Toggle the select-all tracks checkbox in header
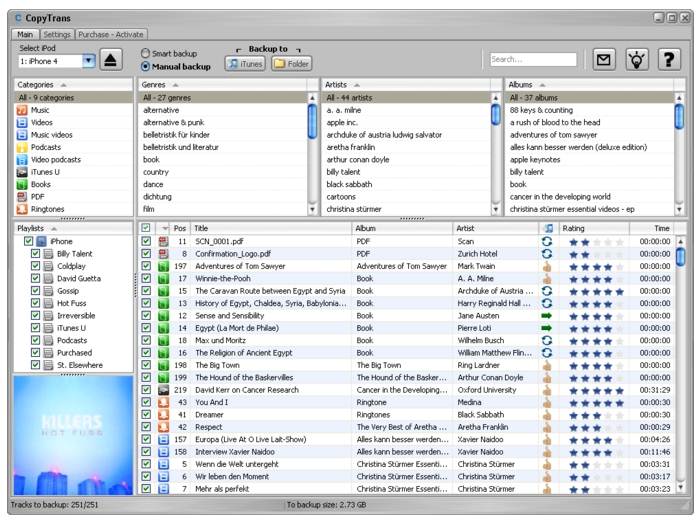This screenshot has width=699, height=523. pos(146,228)
